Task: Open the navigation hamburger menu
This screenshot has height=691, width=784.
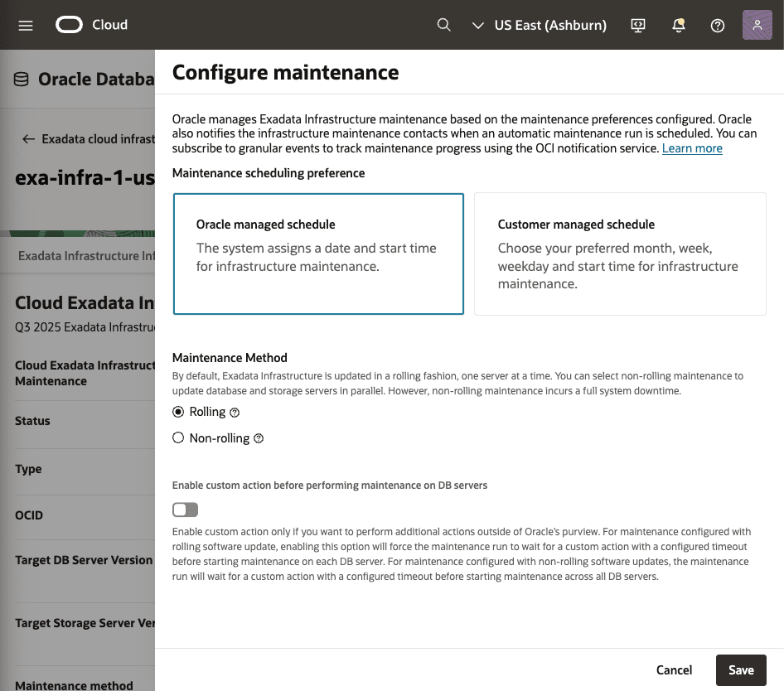Action: 25,25
